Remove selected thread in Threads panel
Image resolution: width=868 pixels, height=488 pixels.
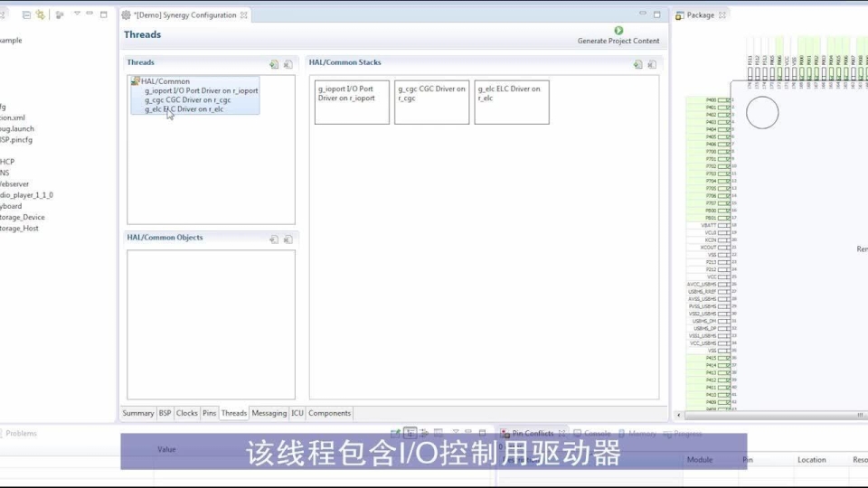point(288,65)
